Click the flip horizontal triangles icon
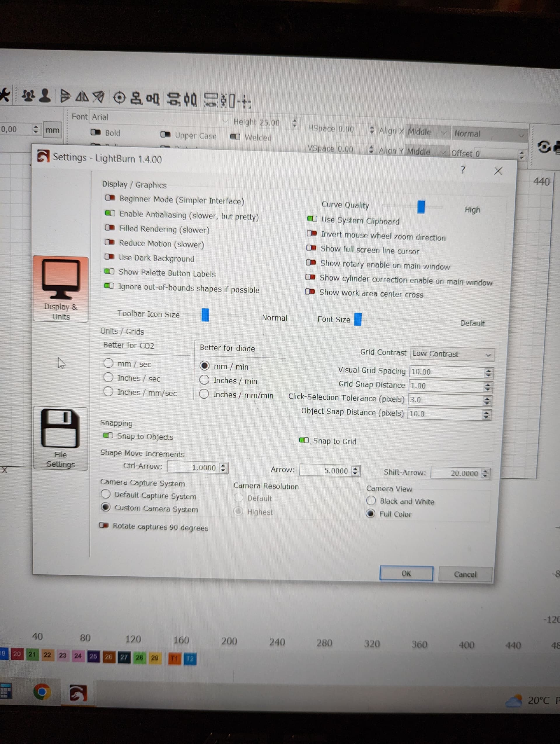This screenshot has height=744, width=560. (x=82, y=97)
